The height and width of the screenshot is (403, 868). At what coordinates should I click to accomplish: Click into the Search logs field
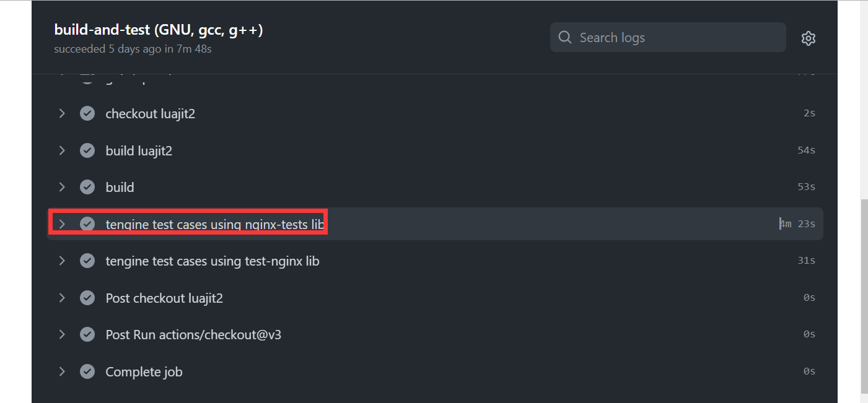(668, 38)
